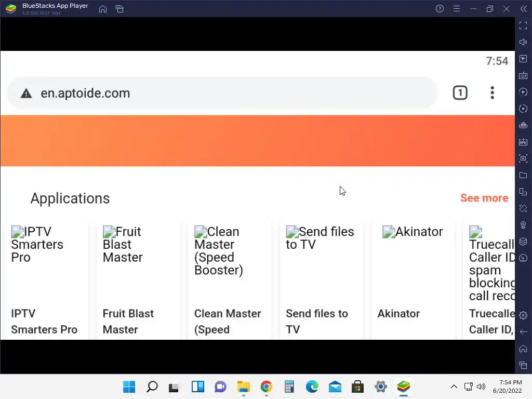Open Widgets panel on taskbar
Viewport: 532px width, 399px height.
pos(197,387)
